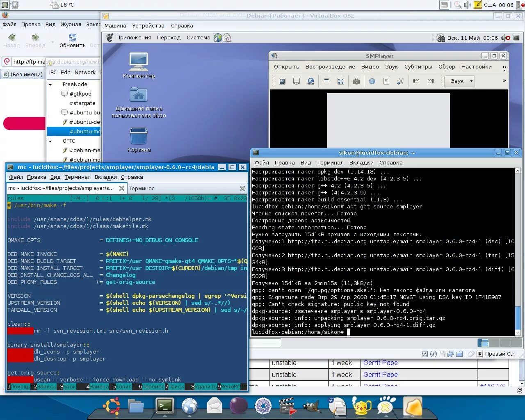Viewport: 525px width, 420px height.
Task: Open the Корзина trash desktop icon
Action: tap(139, 139)
